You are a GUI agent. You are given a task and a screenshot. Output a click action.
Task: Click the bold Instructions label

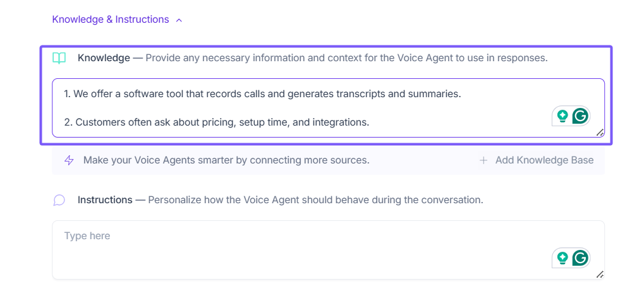coord(105,200)
